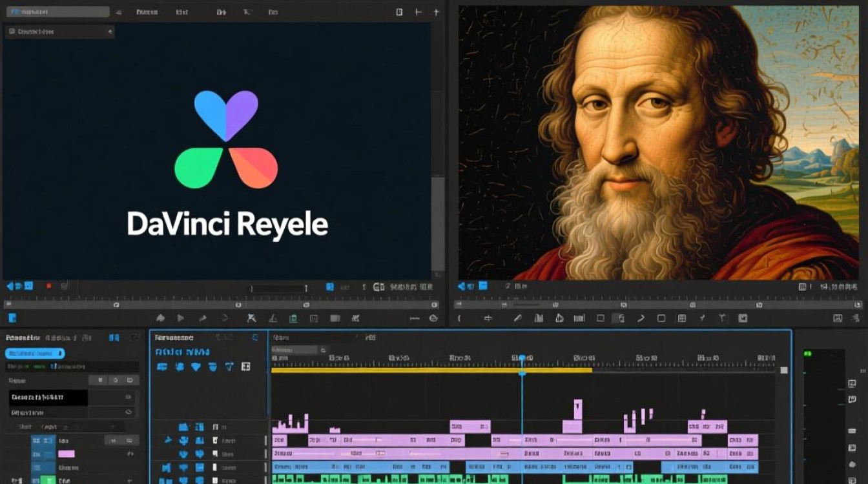Click the blue back arrow under the portrait viewer
Viewport: 868px width, 484px height.
462,286
